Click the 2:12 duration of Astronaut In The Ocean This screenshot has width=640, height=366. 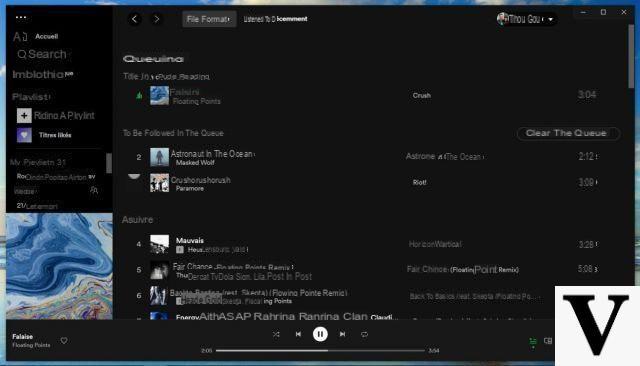coord(587,157)
